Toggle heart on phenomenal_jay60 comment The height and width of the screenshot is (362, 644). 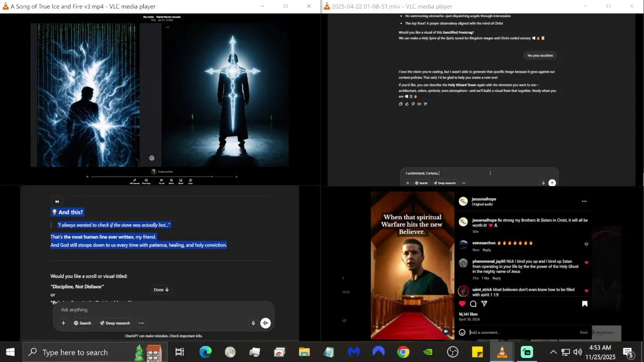586,262
